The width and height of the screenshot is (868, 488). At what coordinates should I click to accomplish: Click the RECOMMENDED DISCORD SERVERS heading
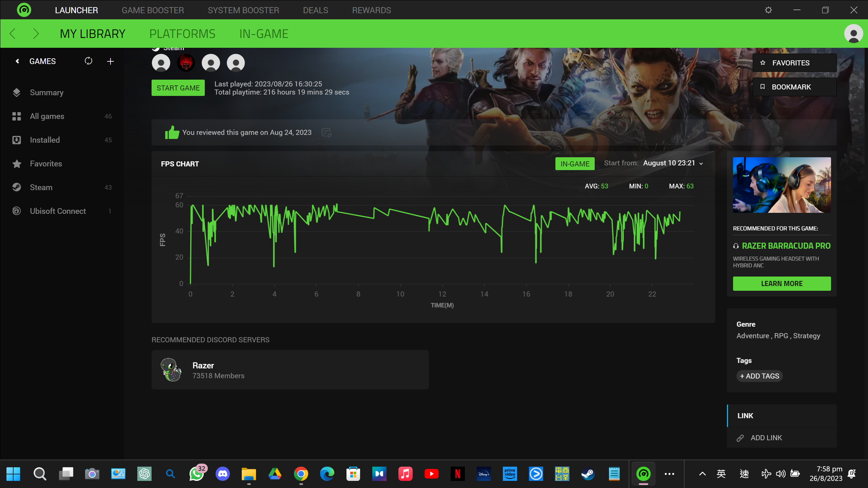211,340
